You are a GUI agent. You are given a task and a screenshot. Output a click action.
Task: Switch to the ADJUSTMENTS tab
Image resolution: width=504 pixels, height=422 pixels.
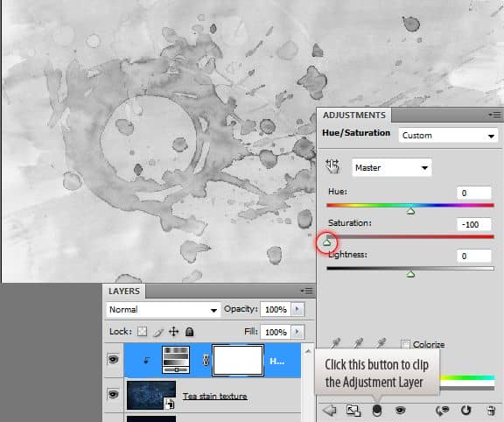[353, 116]
